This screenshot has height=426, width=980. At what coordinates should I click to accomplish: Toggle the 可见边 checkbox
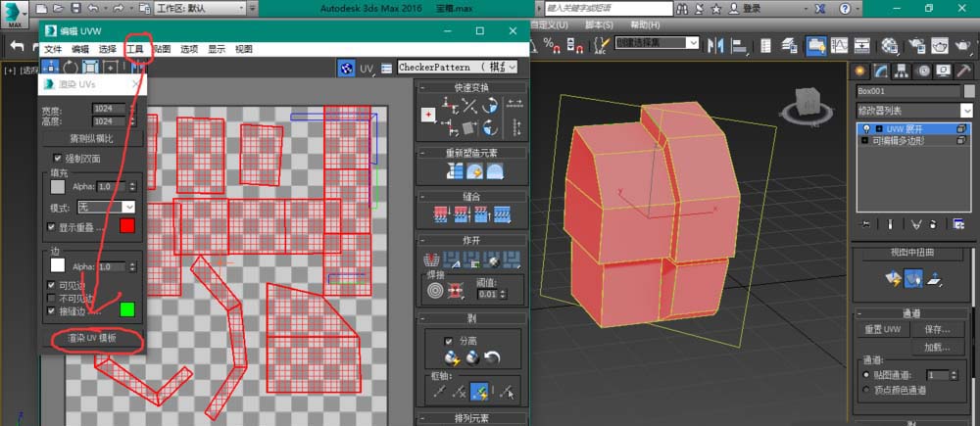(52, 285)
